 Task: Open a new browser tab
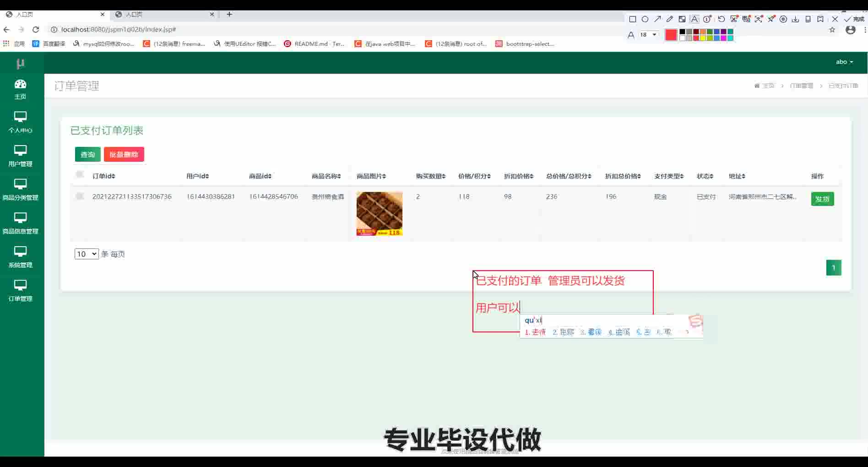229,14
